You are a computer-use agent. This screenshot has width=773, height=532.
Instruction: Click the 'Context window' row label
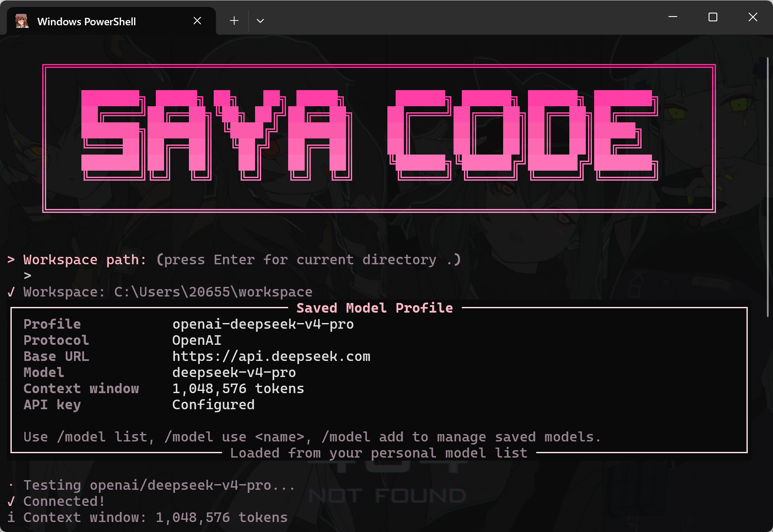pyautogui.click(x=81, y=389)
